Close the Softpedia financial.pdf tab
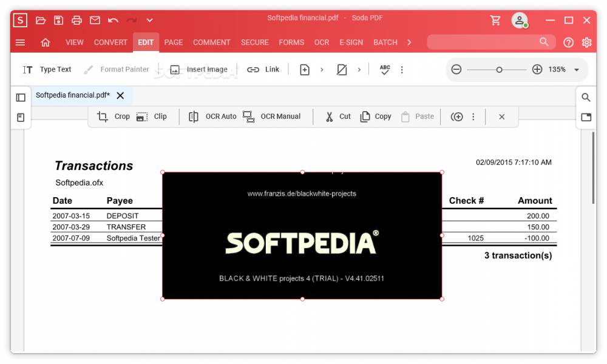This screenshot has width=607, height=364. pos(120,95)
